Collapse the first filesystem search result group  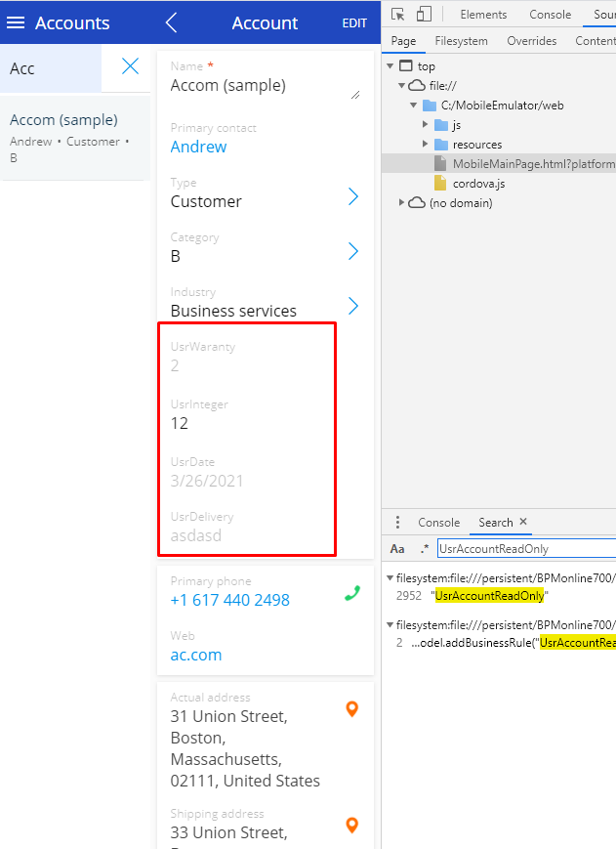[390, 577]
